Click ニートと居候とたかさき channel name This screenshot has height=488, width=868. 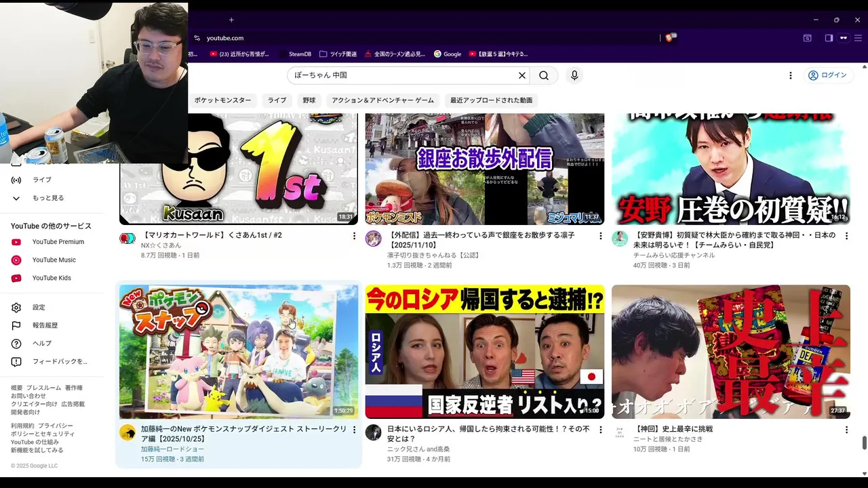[x=668, y=439]
